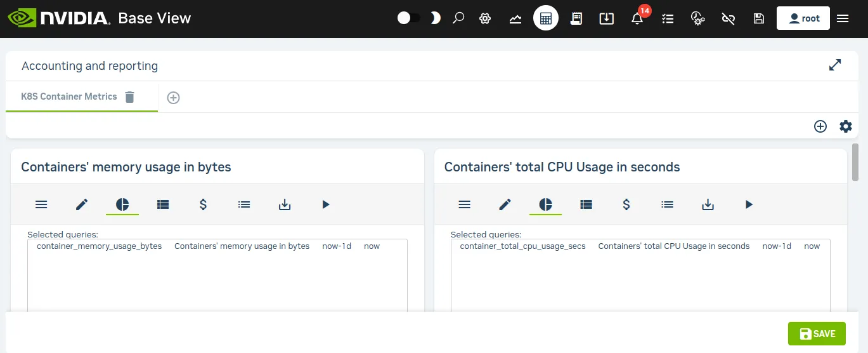The height and width of the screenshot is (353, 868).
Task: Click the crescent moon dark mode icon
Action: [435, 18]
